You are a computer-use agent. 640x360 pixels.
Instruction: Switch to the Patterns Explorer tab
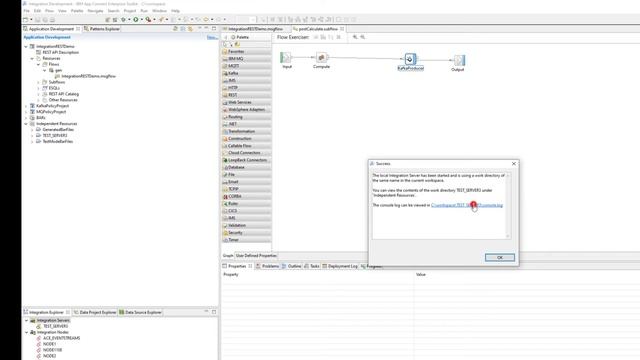click(x=102, y=29)
